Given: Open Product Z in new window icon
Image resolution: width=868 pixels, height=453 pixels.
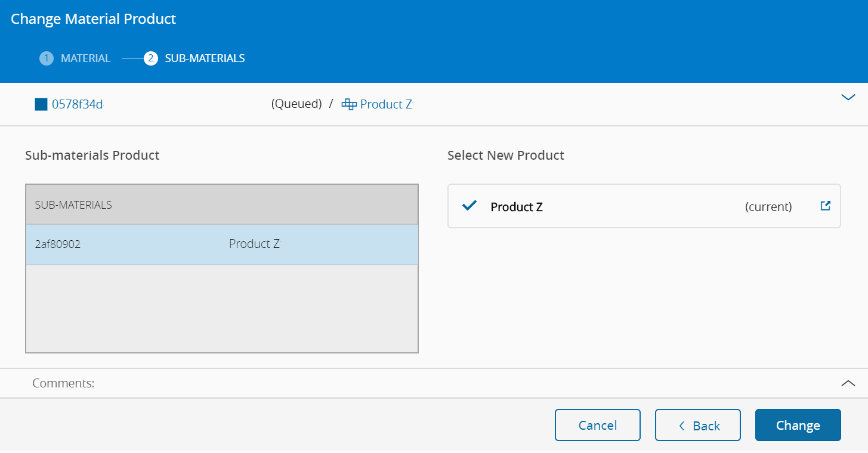Looking at the screenshot, I should pos(826,206).
